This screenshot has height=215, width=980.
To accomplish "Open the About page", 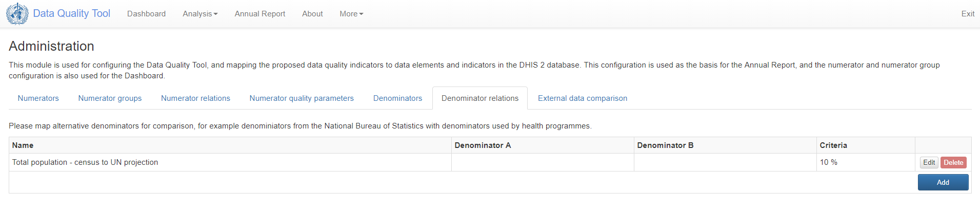I will coord(312,14).
